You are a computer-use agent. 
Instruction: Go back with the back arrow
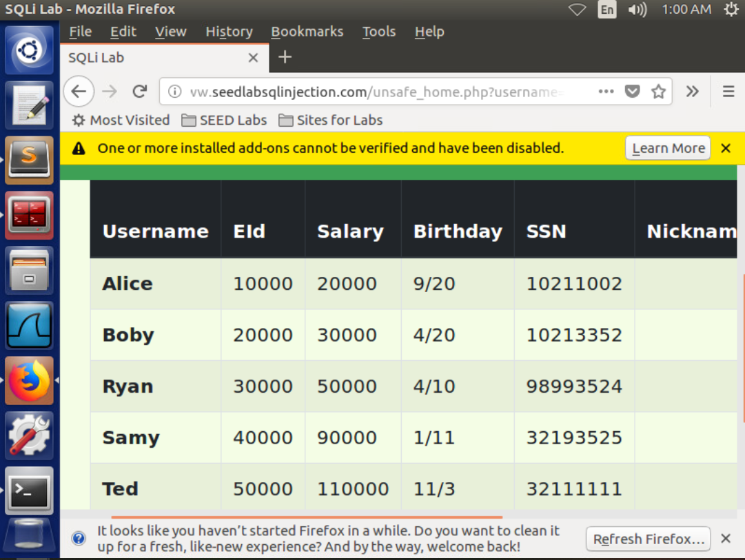coord(79,91)
